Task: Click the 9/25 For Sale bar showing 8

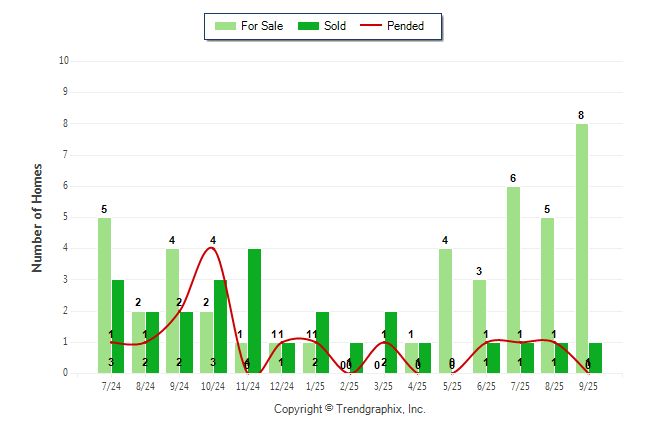Action: pyautogui.click(x=581, y=248)
